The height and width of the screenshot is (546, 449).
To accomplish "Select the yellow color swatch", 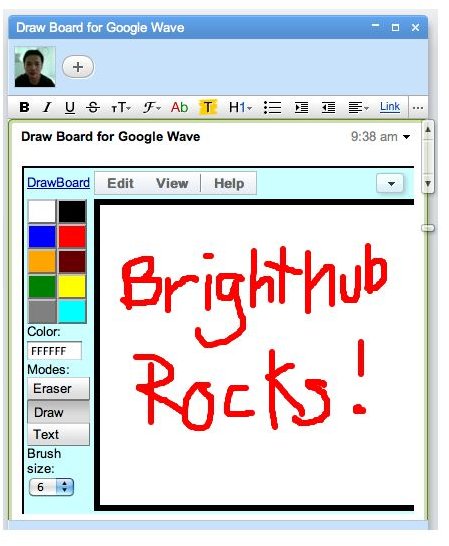I will pos(72,287).
